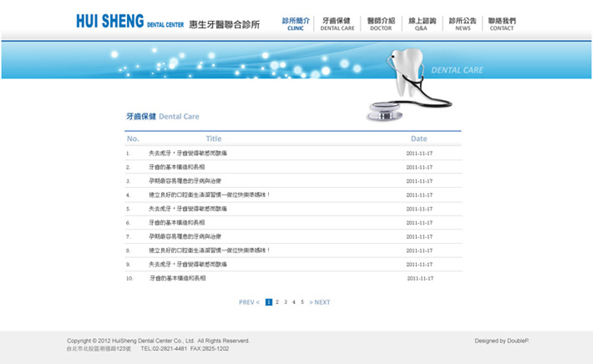Select page 3 in the pagination

click(x=286, y=302)
